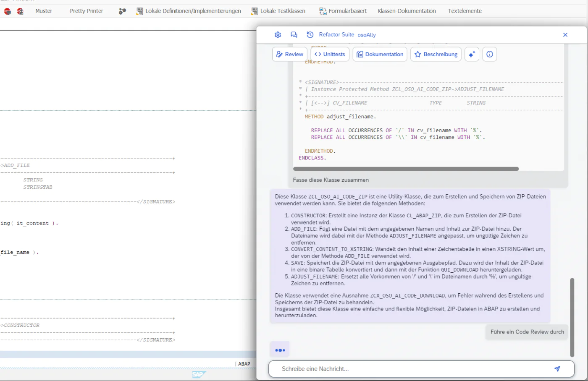Click the 'ENDCLASS.' code line
The width and height of the screenshot is (588, 381).
[312, 158]
